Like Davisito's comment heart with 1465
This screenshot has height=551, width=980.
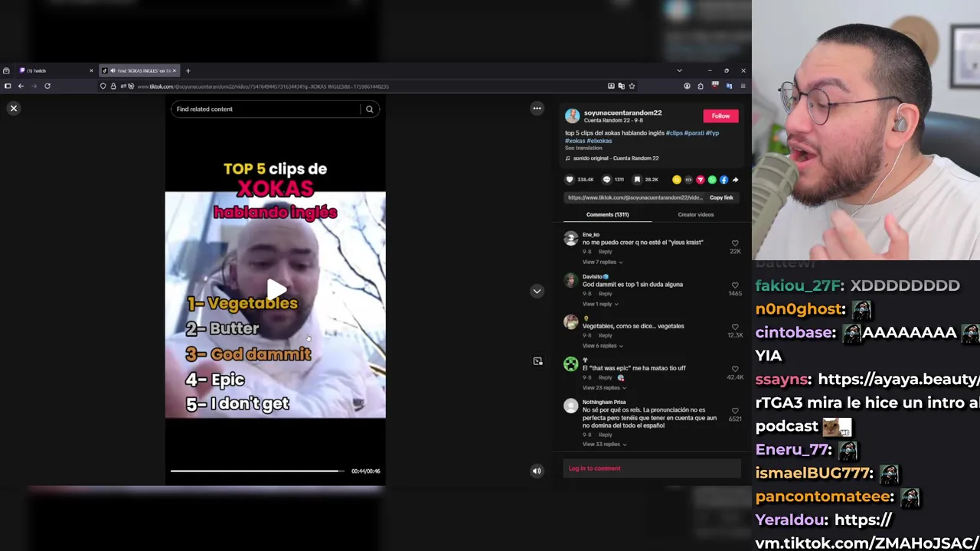click(735, 285)
